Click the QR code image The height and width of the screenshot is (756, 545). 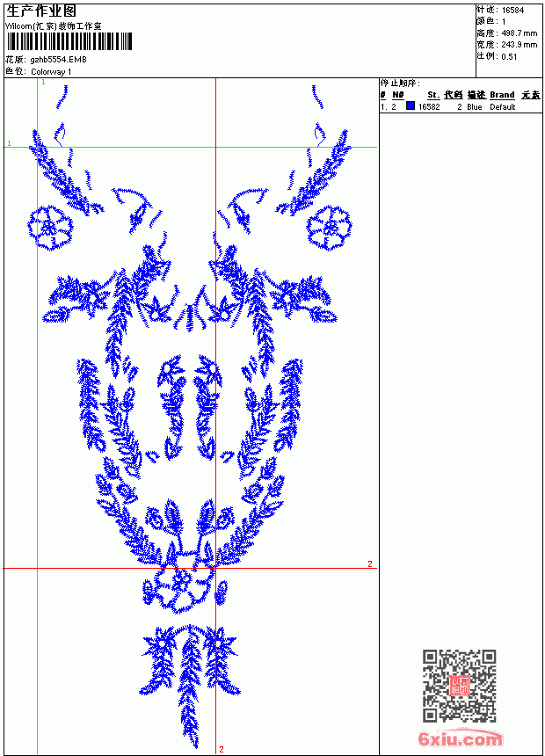coord(459,686)
